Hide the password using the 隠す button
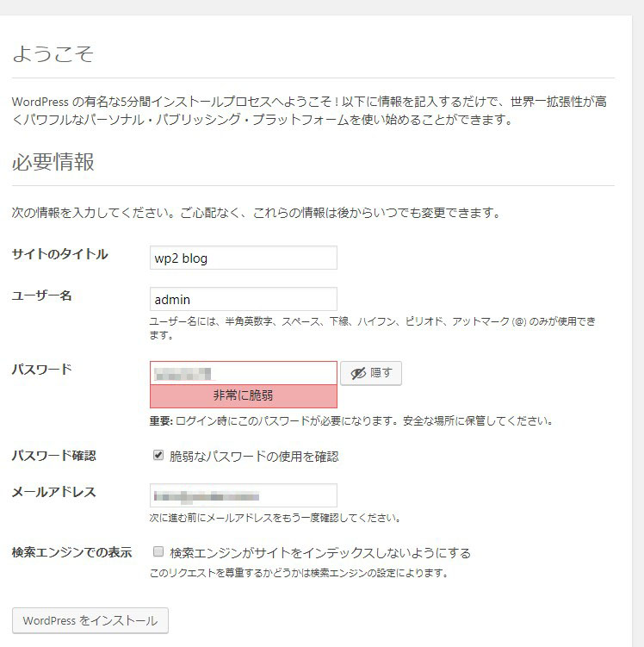Image resolution: width=644 pixels, height=647 pixels. (x=371, y=373)
